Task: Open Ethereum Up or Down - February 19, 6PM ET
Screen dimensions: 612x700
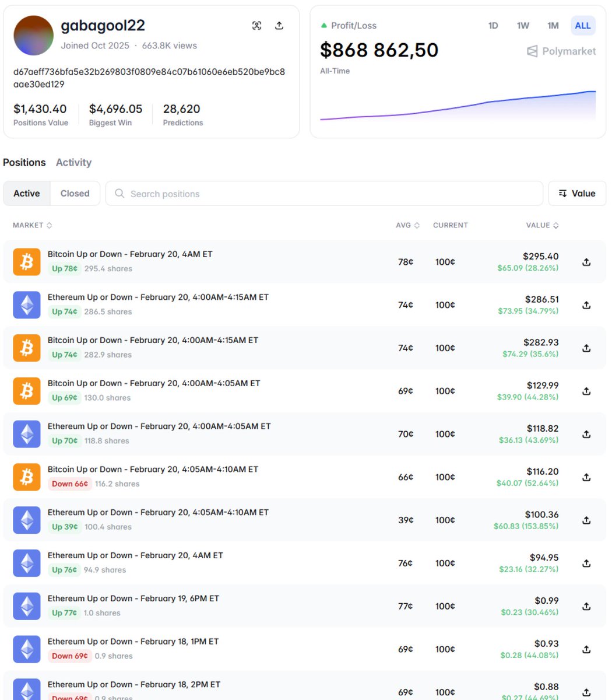Action: (133, 598)
